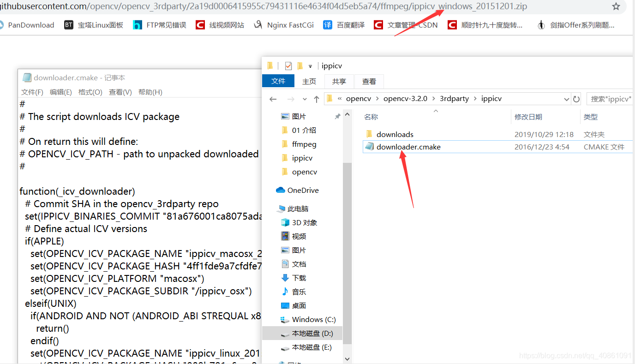The image size is (635, 364).
Task: Switch to the 共享 ribbon tab
Action: click(339, 81)
